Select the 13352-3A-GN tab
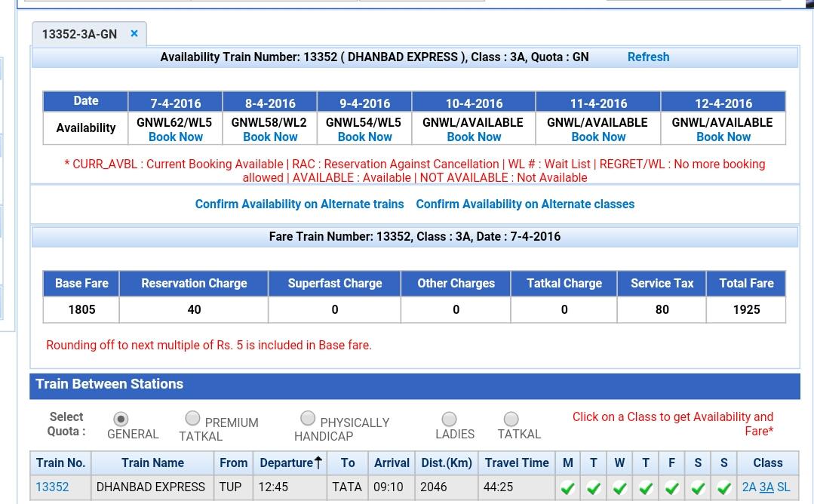Viewport: 814px width, 504px height. (x=79, y=34)
